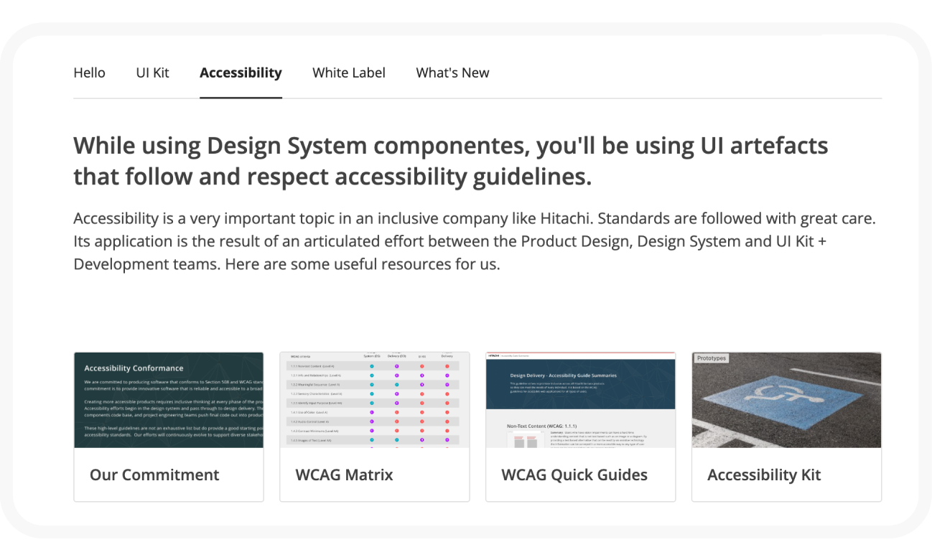Select the "White Label" tab
The width and height of the screenshot is (932, 560).
(348, 73)
